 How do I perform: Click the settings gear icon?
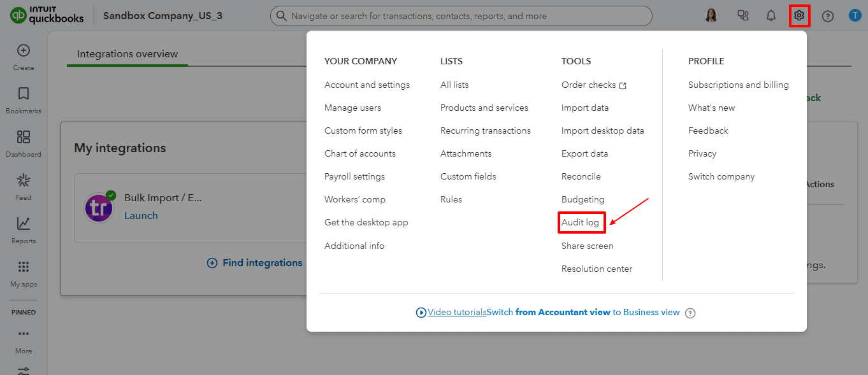tap(799, 15)
